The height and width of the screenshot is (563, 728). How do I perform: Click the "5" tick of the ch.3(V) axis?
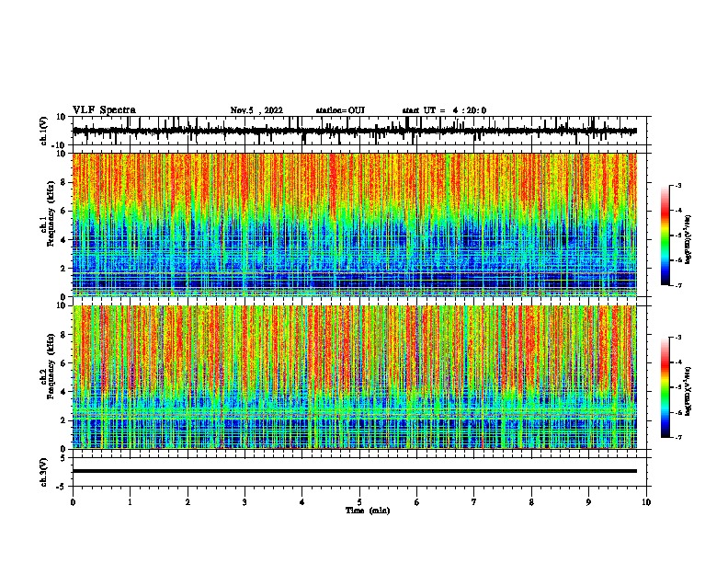(63, 457)
